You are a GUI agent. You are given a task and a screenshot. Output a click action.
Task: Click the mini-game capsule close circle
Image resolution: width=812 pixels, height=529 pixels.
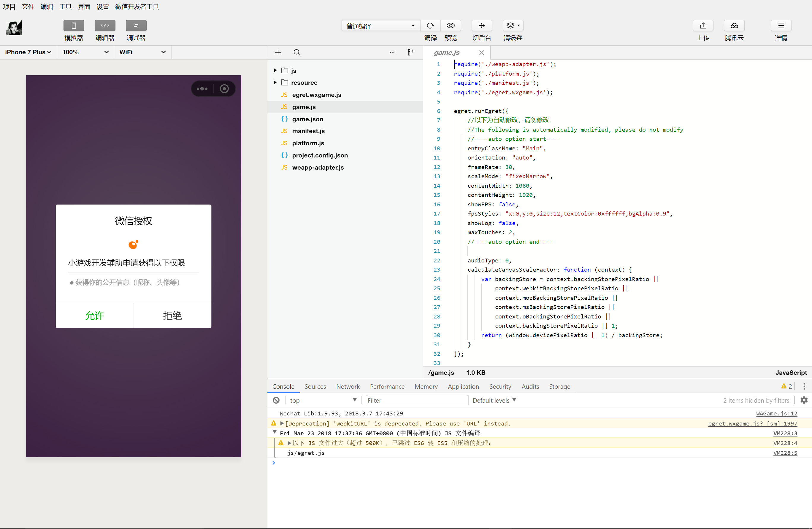tap(224, 89)
